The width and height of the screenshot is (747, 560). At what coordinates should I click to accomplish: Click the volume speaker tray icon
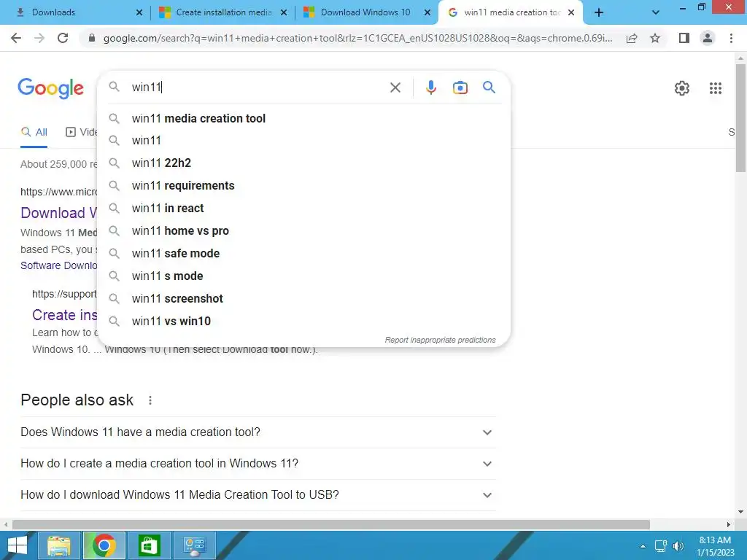[x=678, y=546]
